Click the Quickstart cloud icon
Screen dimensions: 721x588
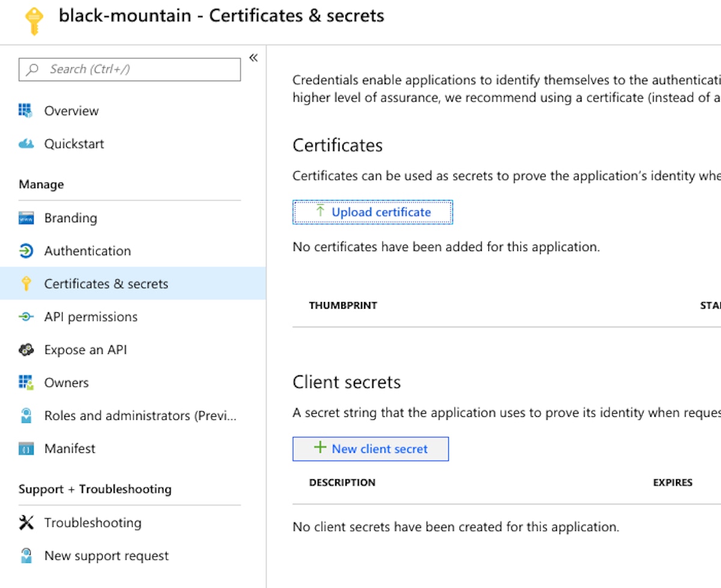point(26,144)
